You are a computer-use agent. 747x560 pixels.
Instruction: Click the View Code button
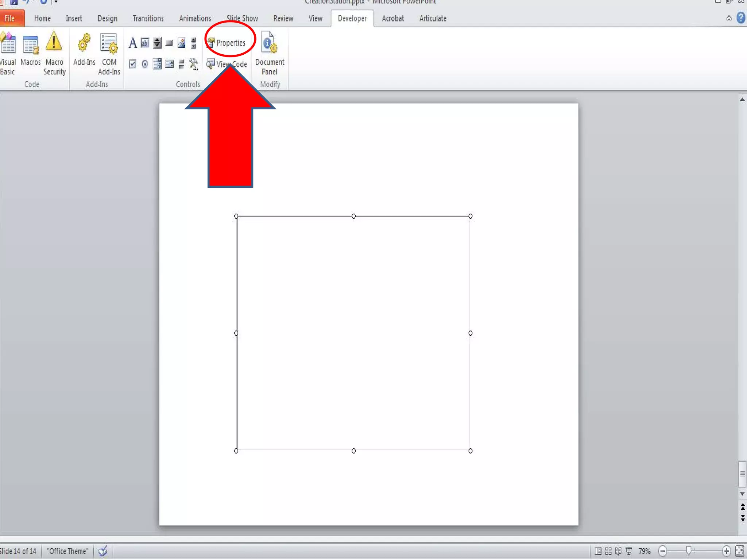point(227,64)
